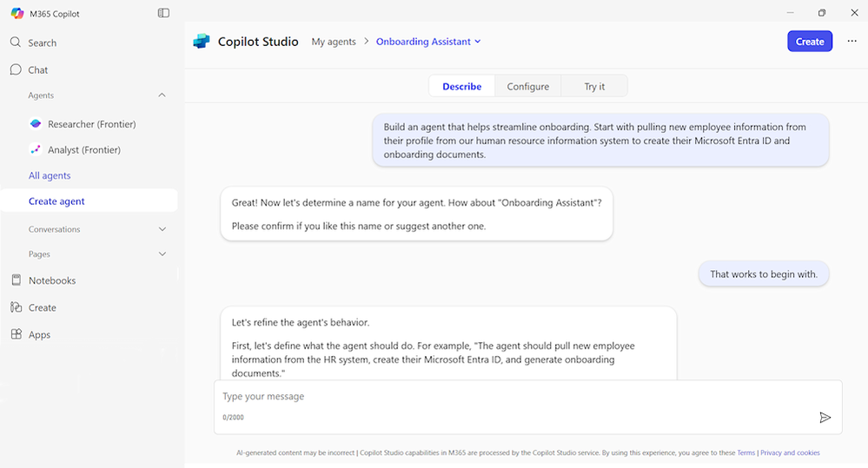The width and height of the screenshot is (868, 468).
Task: Toggle the sidebar panel collapse icon
Action: pos(163,13)
